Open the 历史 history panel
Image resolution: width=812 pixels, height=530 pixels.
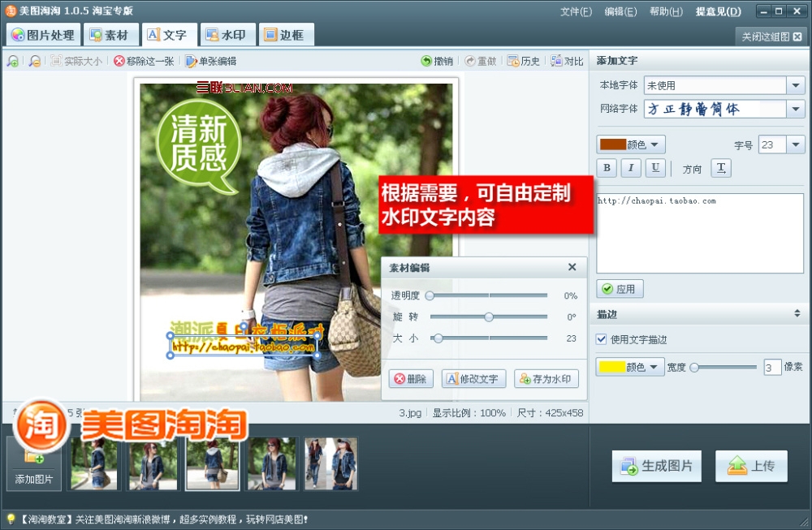point(524,61)
